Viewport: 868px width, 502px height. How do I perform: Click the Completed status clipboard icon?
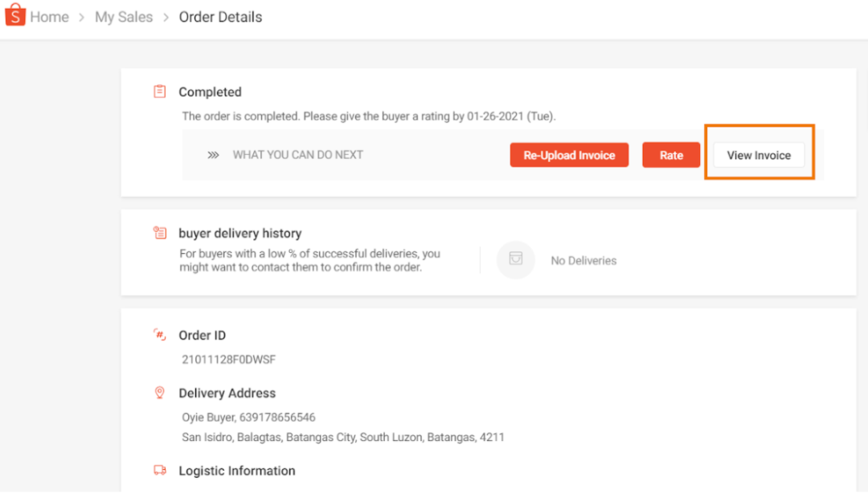[x=160, y=92]
